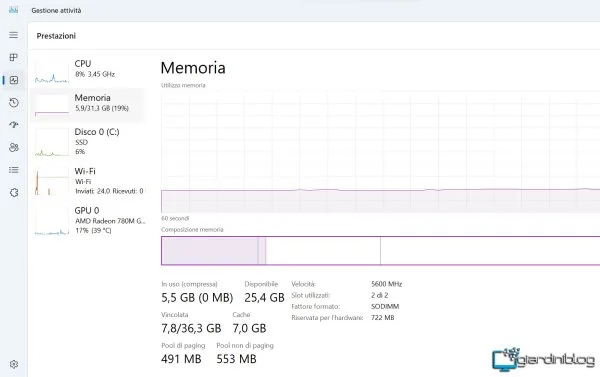Select Disco 0 (C:) entry
Screen dimensions: 600x377
[x=88, y=142]
